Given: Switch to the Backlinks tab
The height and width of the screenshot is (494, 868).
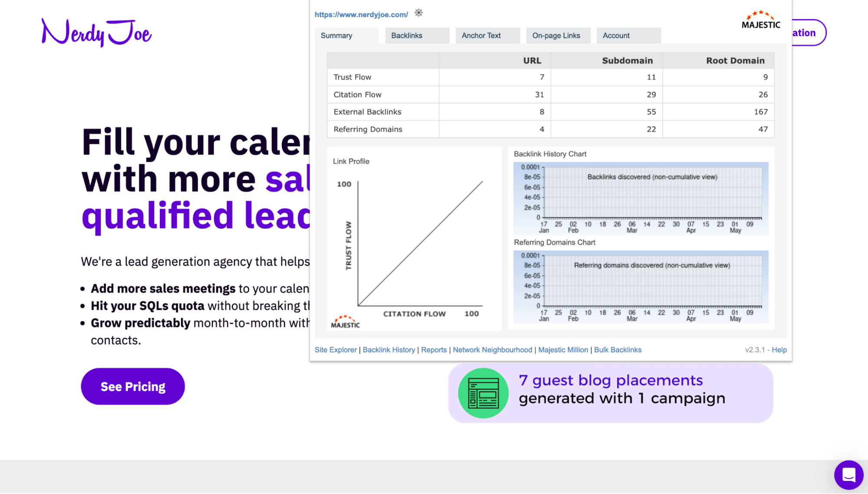Looking at the screenshot, I should point(406,35).
